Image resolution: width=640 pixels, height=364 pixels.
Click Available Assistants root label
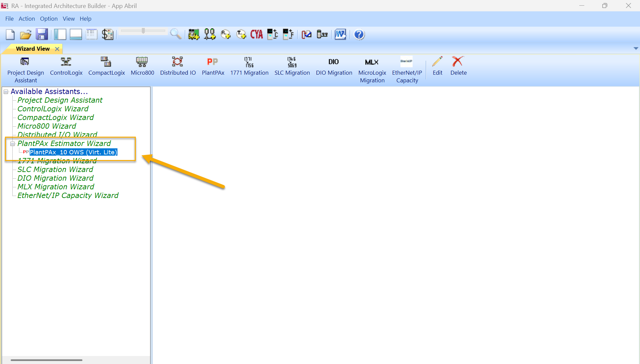pos(49,91)
